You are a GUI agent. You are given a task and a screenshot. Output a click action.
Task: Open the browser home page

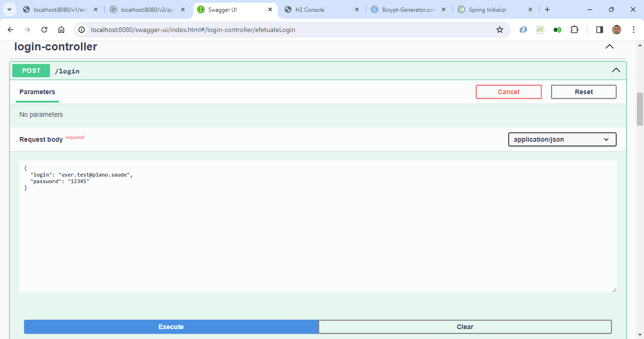point(61,30)
